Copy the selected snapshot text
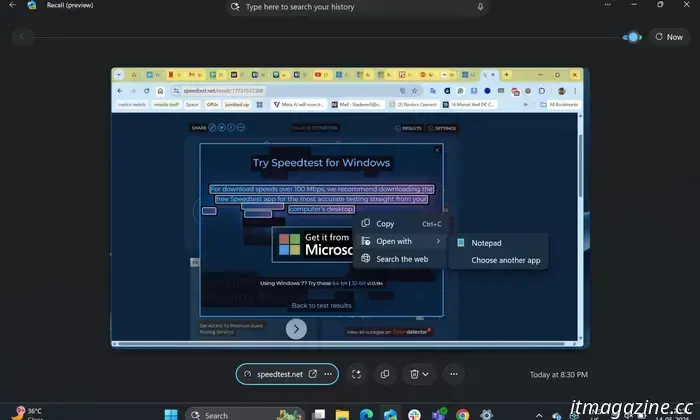This screenshot has width=700, height=420. coord(401,224)
